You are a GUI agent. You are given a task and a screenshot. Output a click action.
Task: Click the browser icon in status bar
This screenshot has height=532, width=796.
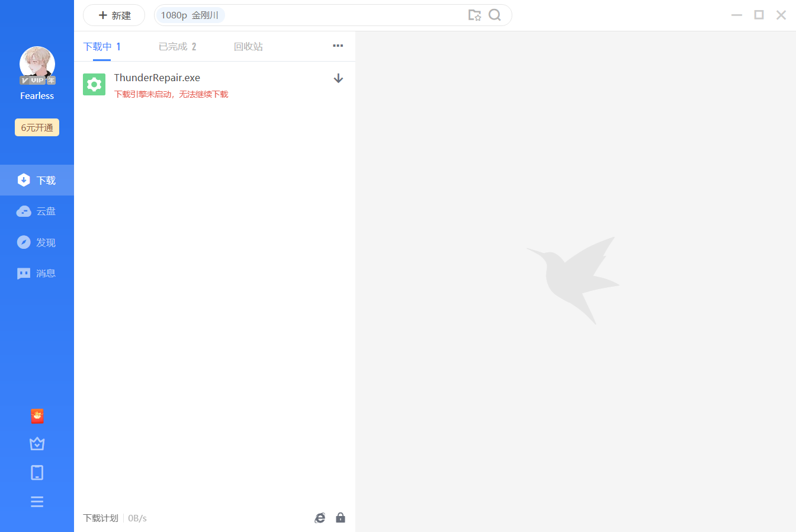point(320,518)
